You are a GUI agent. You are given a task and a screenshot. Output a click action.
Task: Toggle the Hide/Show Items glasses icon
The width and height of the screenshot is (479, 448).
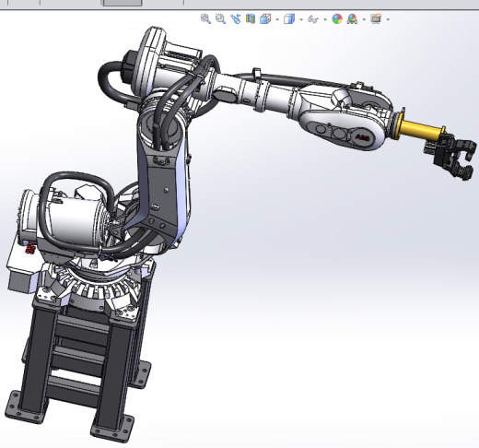313,19
